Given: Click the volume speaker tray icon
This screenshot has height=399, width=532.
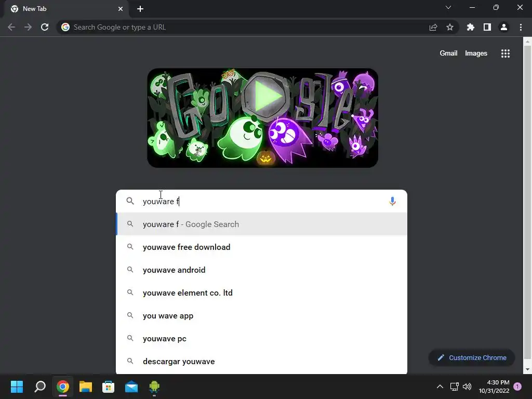Looking at the screenshot, I should click(x=467, y=387).
